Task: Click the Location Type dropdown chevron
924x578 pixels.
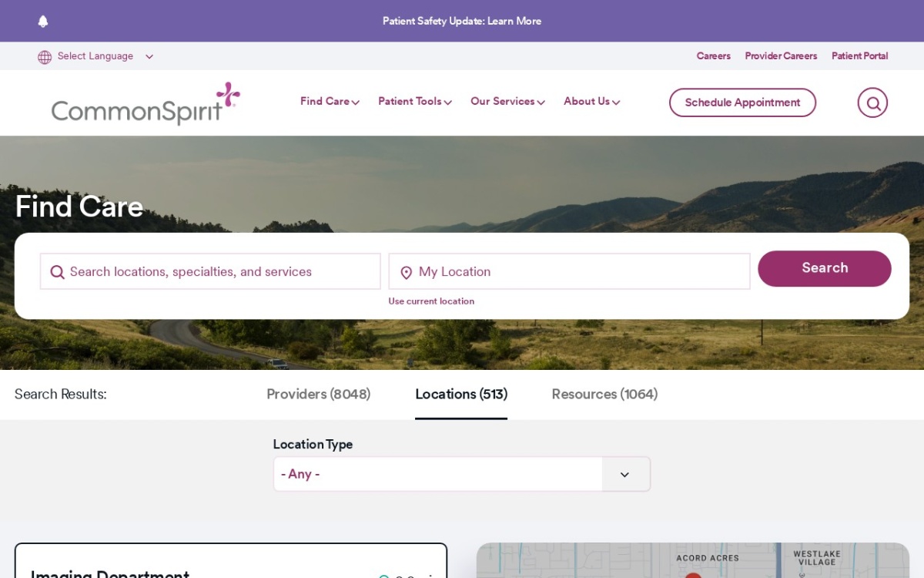Action: [625, 475]
